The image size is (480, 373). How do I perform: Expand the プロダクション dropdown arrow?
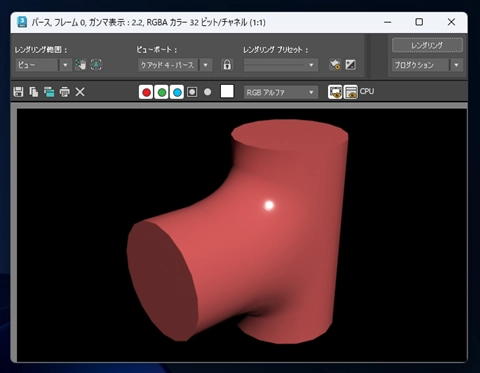(456, 65)
